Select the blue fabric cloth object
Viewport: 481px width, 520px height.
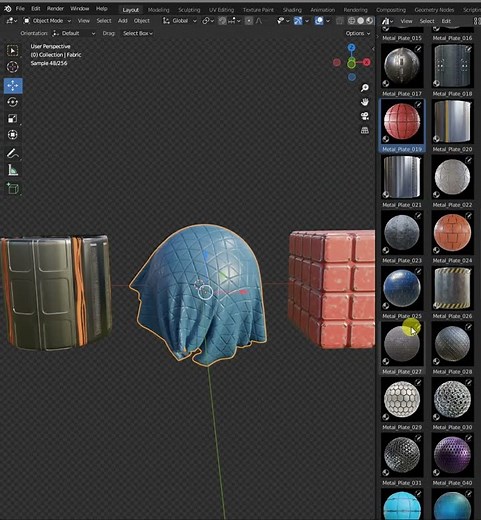(200, 293)
